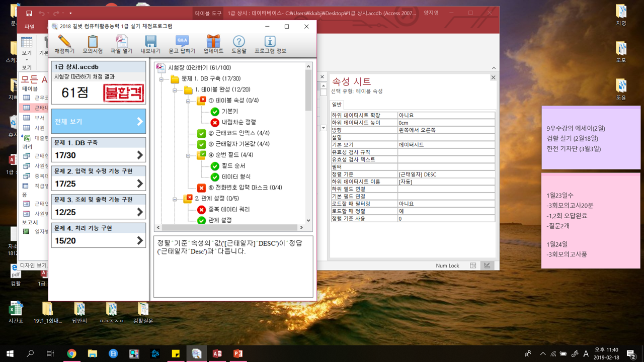Open the 파일 menu in Access ribbon
644x362 pixels.
point(30,27)
